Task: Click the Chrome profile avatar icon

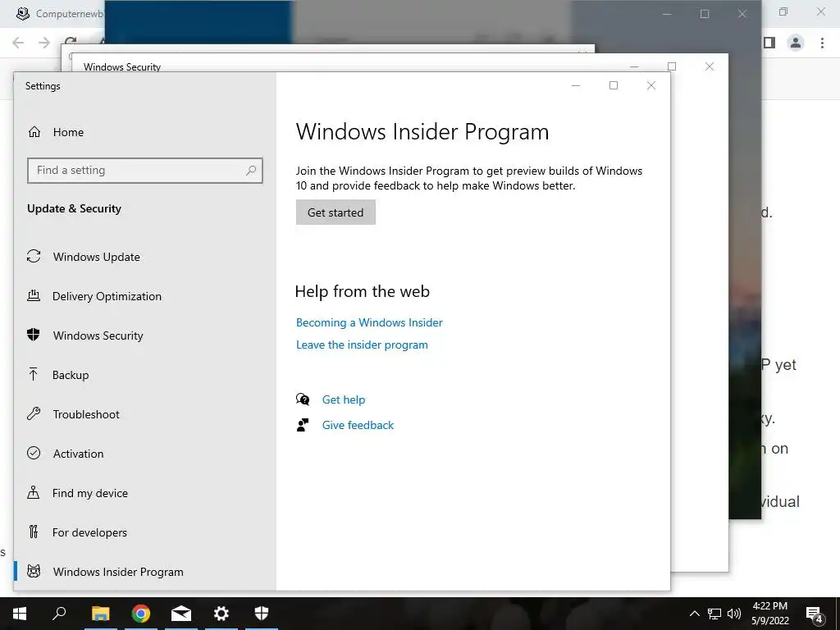Action: pos(796,43)
